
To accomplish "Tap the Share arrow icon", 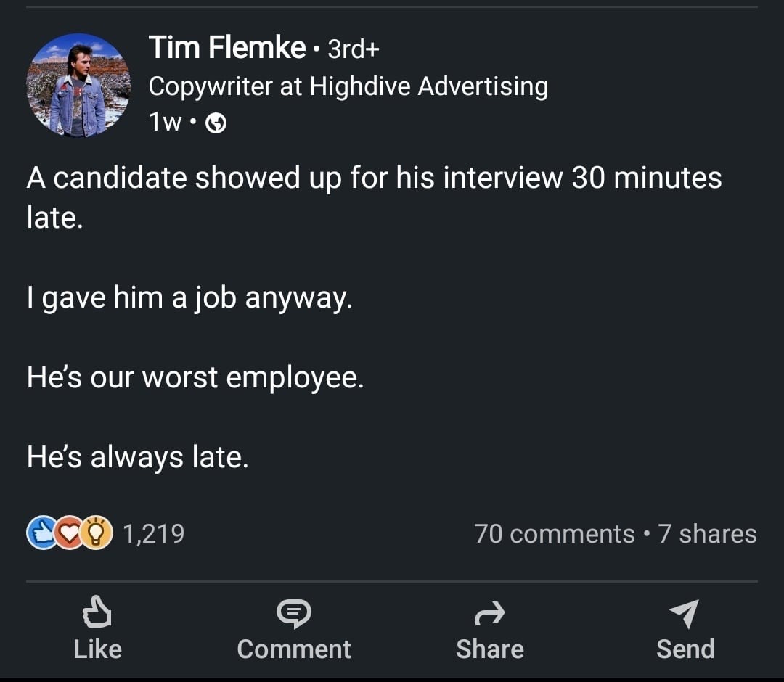I will click(489, 615).
